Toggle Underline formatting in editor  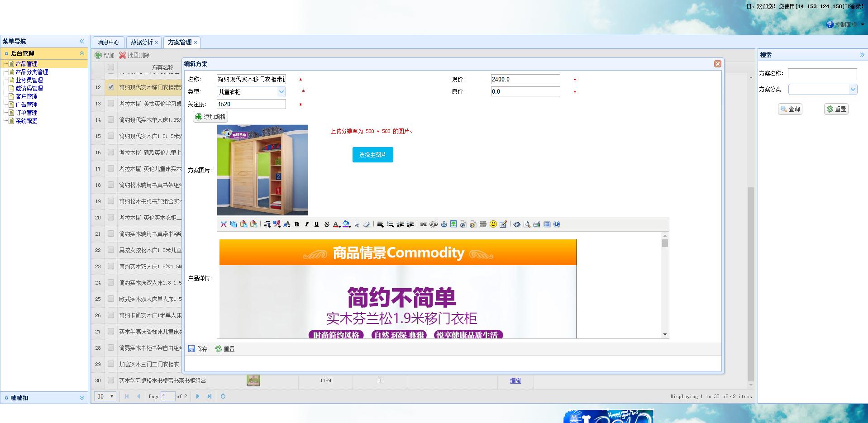pyautogui.click(x=316, y=224)
